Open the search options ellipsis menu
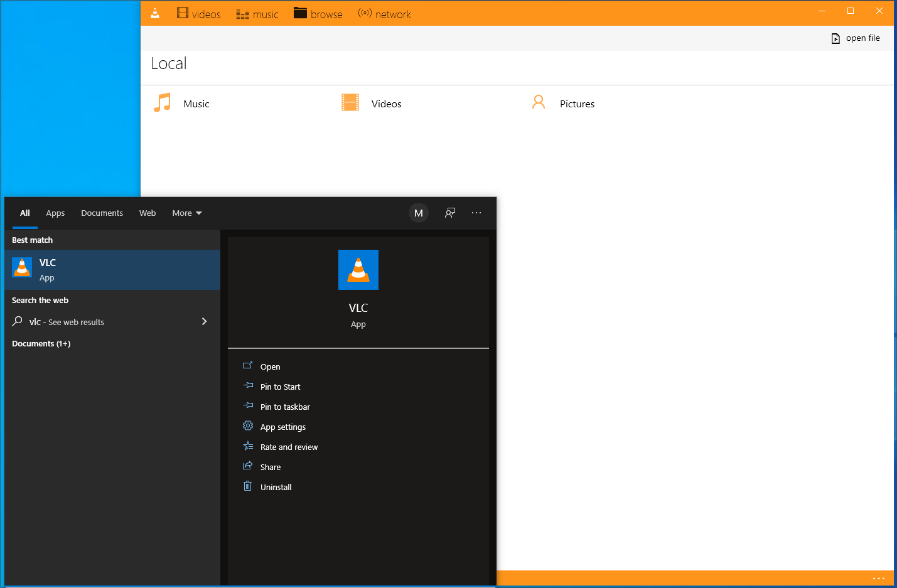 (476, 213)
